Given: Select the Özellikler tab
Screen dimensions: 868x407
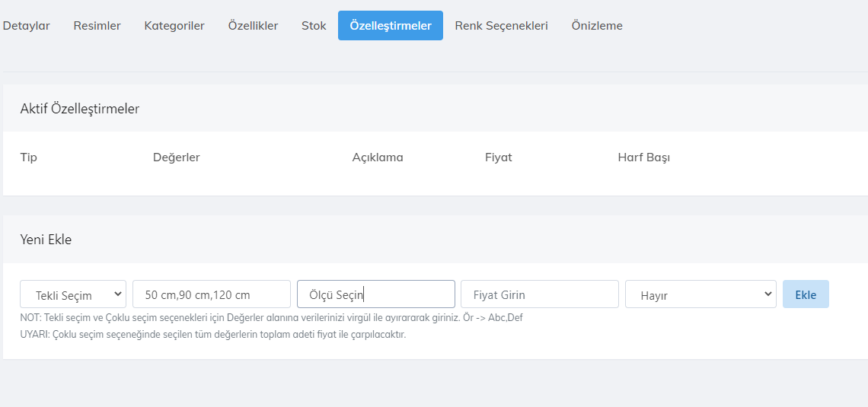Looking at the screenshot, I should 253,26.
